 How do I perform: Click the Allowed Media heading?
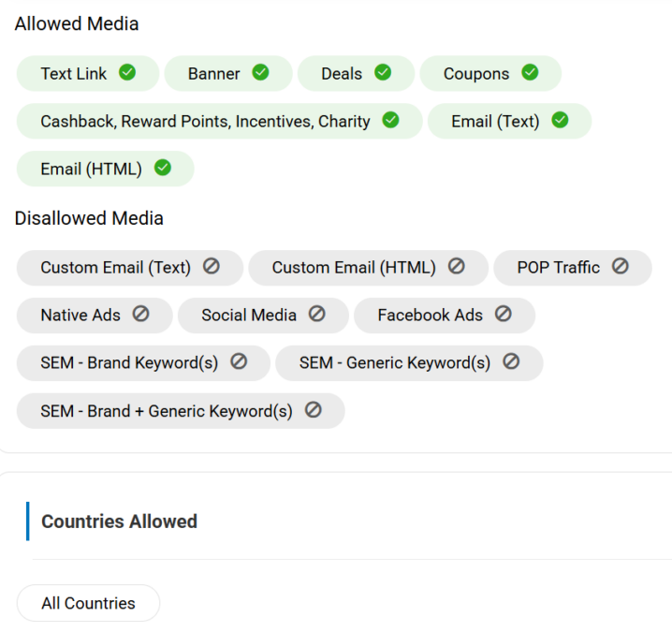pos(77,24)
